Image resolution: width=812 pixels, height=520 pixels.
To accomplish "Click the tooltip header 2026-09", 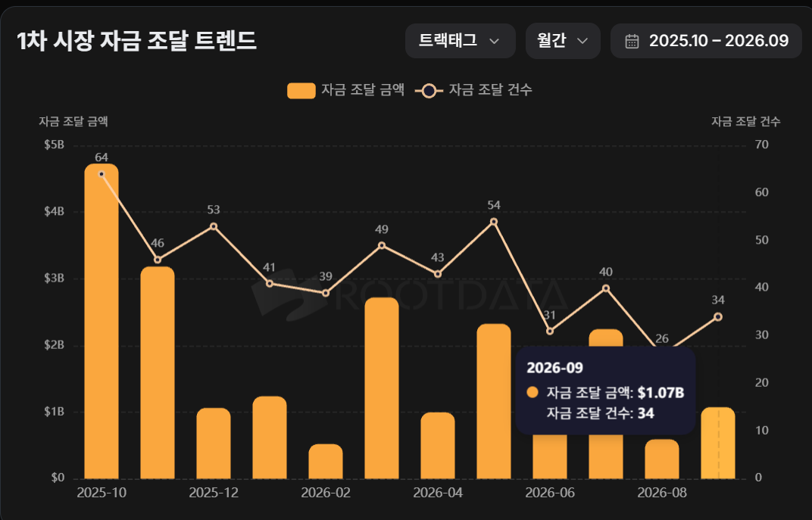I will [x=554, y=368].
